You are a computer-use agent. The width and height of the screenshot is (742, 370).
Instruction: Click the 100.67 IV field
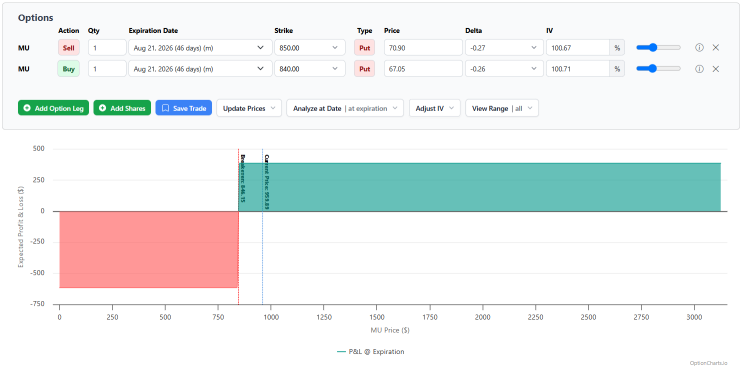(x=578, y=47)
